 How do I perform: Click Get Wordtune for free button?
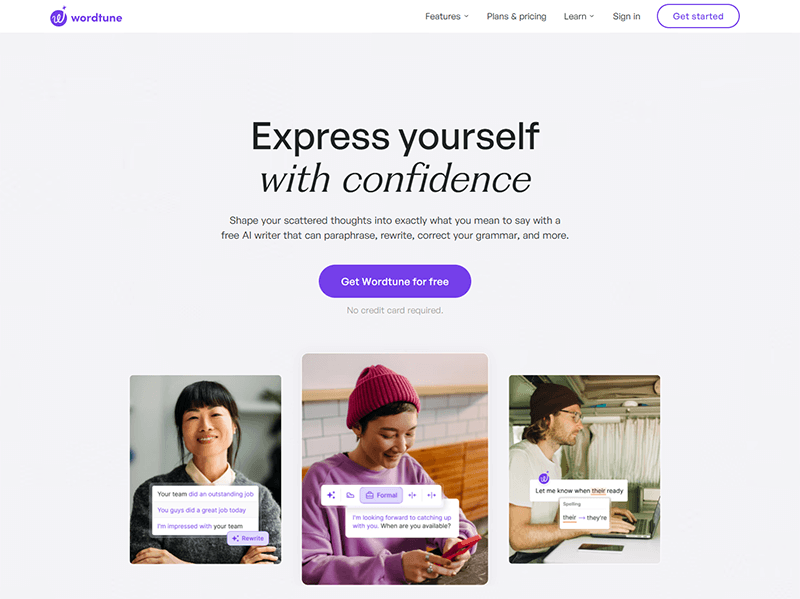pos(394,281)
